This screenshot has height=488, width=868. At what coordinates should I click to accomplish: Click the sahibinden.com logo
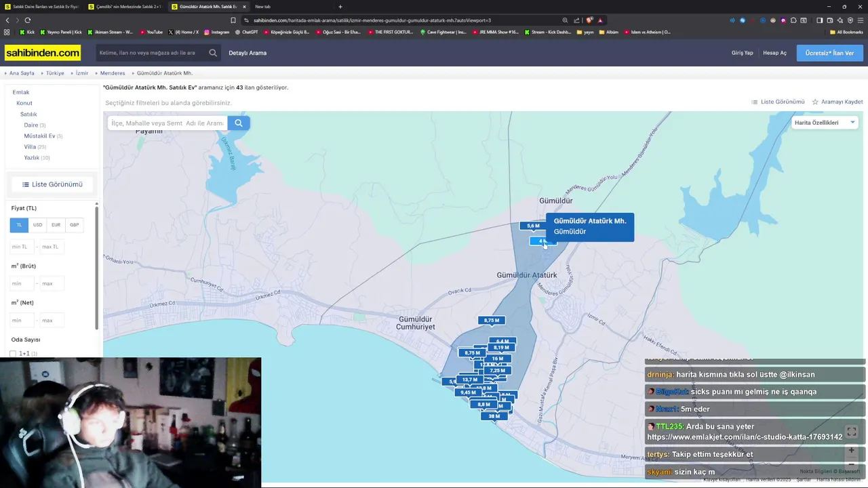click(x=43, y=53)
